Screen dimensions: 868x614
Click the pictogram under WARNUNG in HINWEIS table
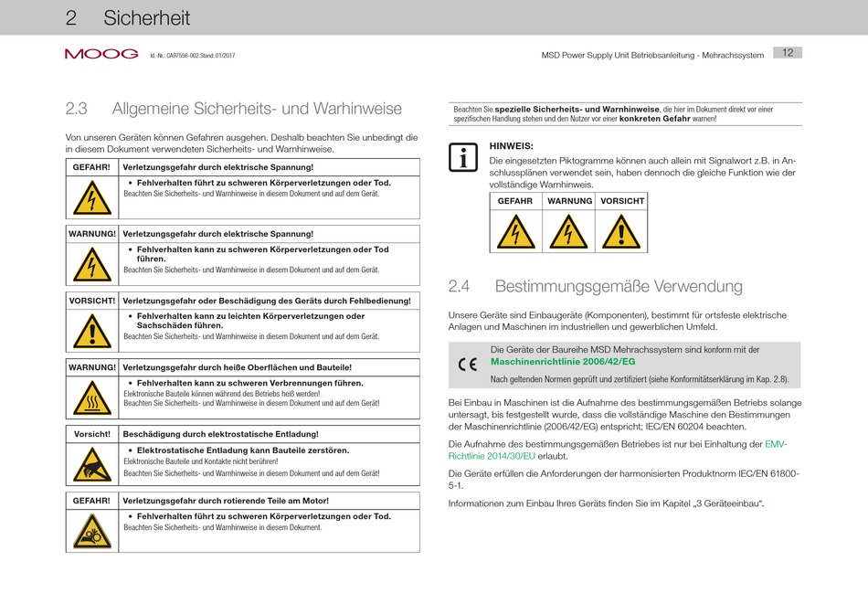[568, 231]
